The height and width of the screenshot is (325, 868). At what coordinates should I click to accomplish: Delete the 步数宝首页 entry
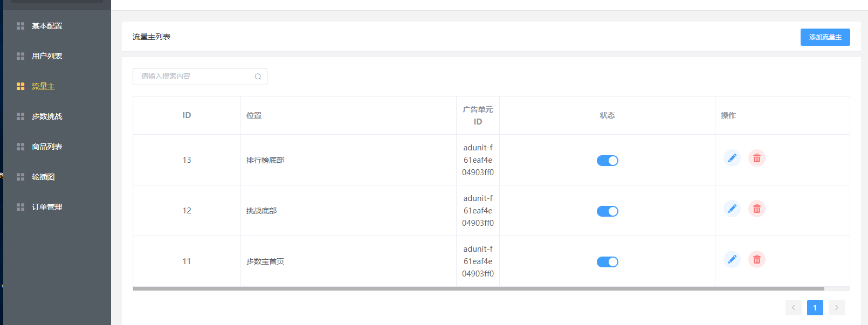tap(757, 259)
